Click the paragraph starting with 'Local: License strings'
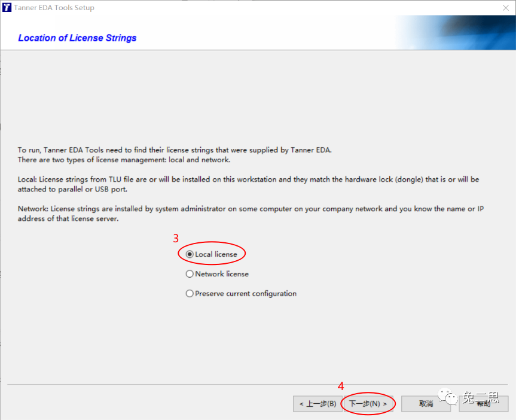516x420 pixels. click(248, 184)
